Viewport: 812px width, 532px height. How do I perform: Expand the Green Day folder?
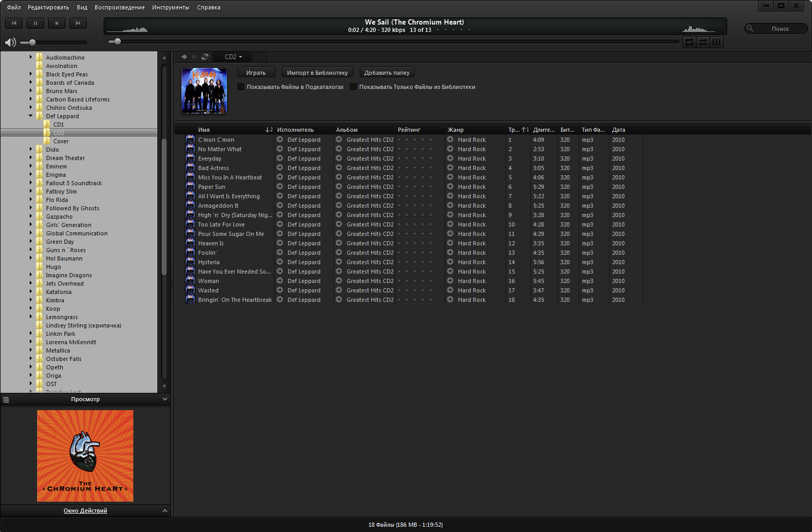[30, 241]
